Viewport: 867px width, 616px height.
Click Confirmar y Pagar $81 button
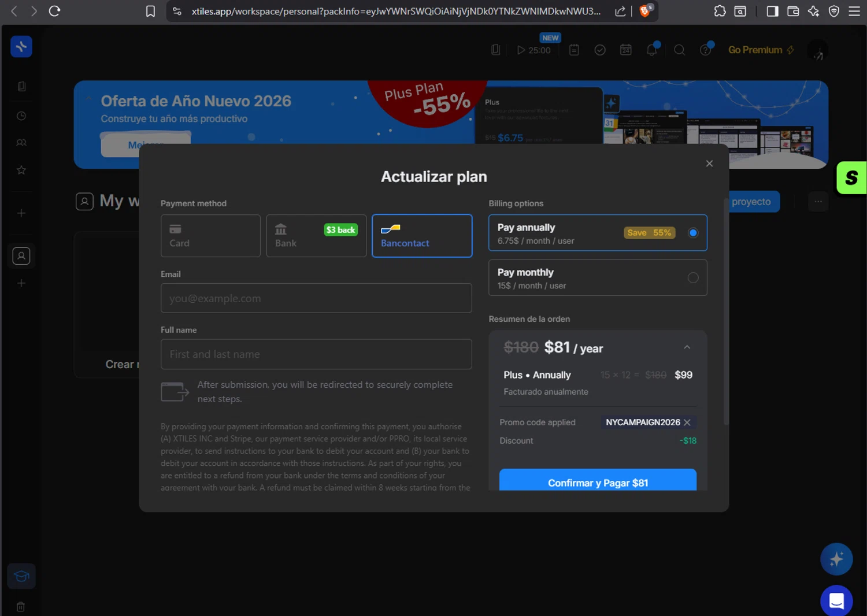click(x=598, y=481)
